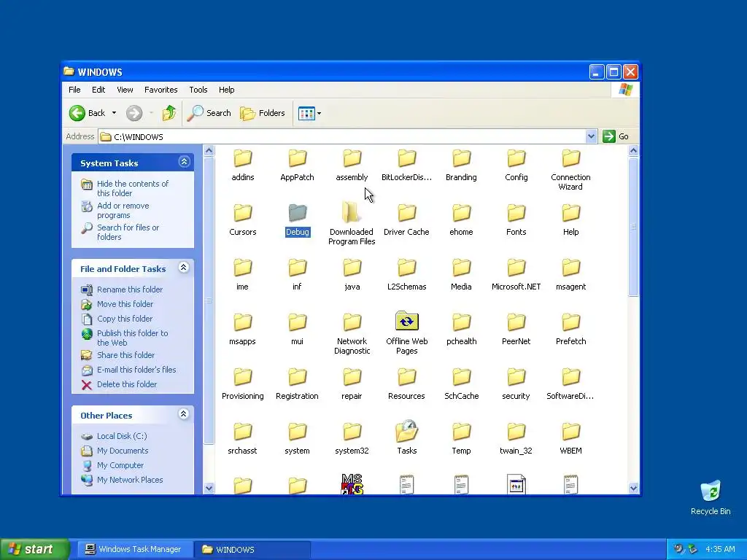The width and height of the screenshot is (747, 560).
Task: Go to My Network Places
Action: point(130,480)
